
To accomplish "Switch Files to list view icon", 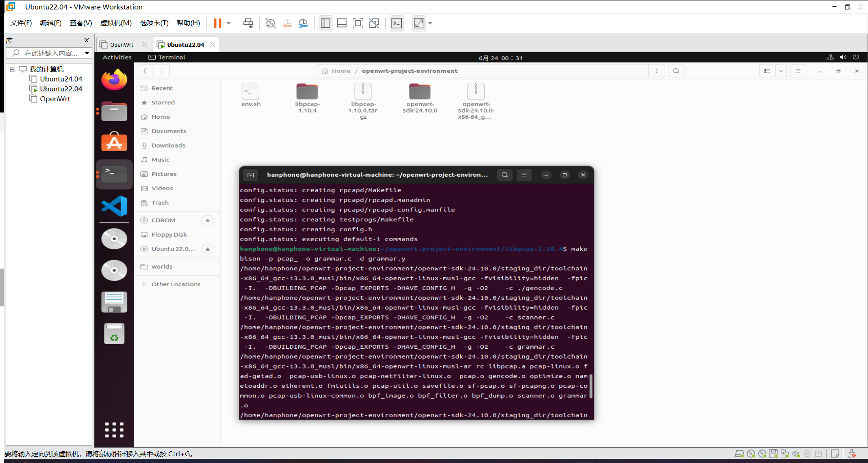I will 767,71.
